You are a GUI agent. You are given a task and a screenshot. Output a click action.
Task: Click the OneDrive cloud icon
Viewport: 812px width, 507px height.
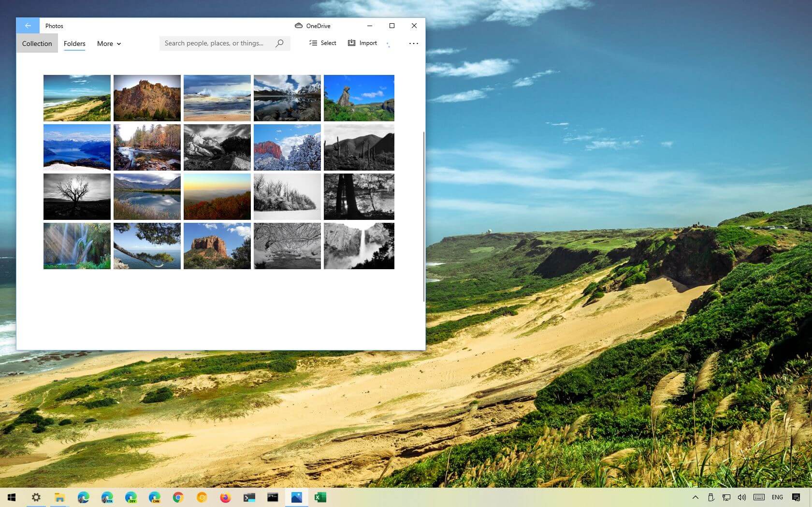pyautogui.click(x=299, y=26)
